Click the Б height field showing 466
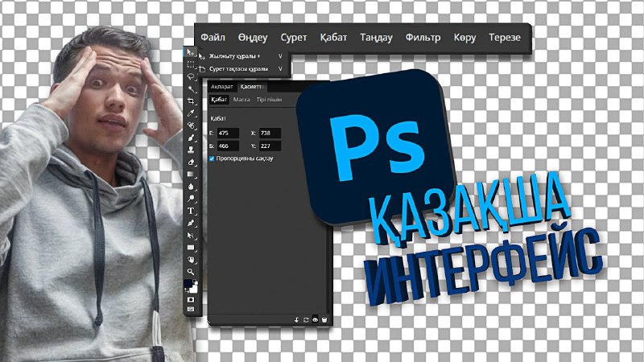The image size is (644, 362). pos(228,146)
